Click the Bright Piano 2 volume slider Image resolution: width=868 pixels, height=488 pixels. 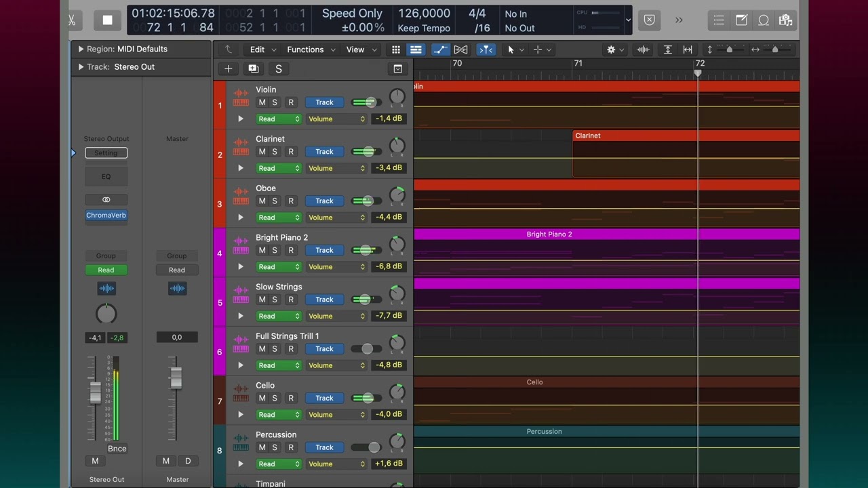point(366,250)
